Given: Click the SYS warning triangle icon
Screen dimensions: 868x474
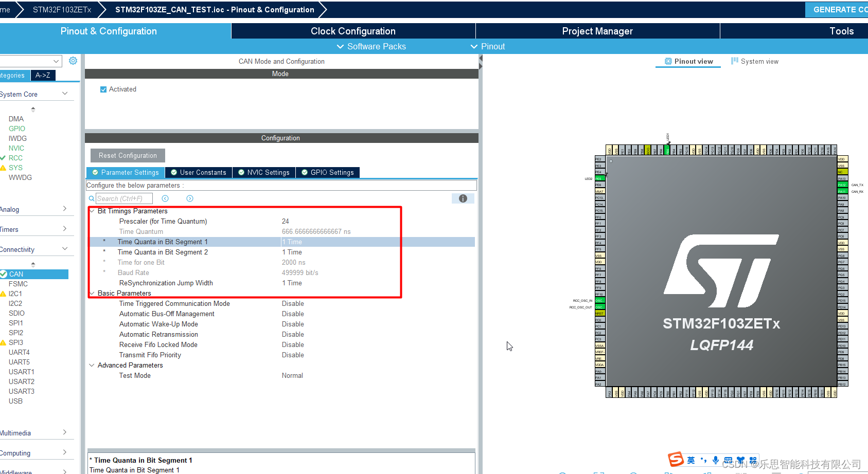Looking at the screenshot, I should (x=3, y=168).
